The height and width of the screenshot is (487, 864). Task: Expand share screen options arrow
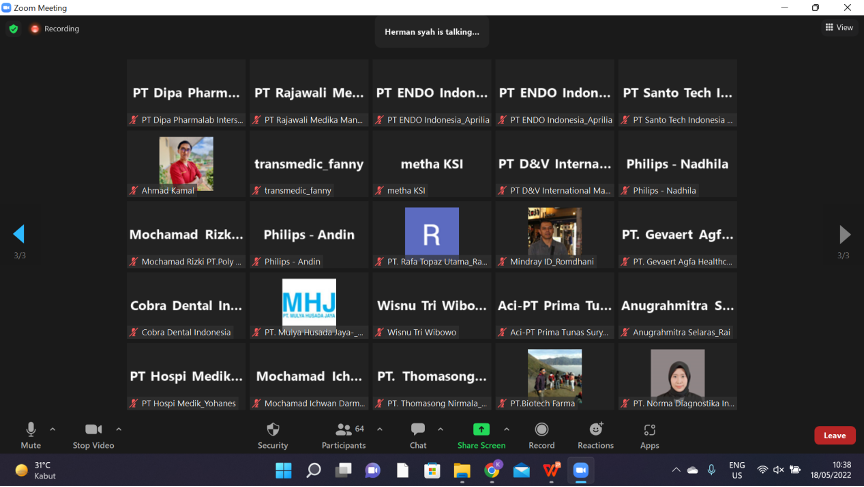(506, 429)
